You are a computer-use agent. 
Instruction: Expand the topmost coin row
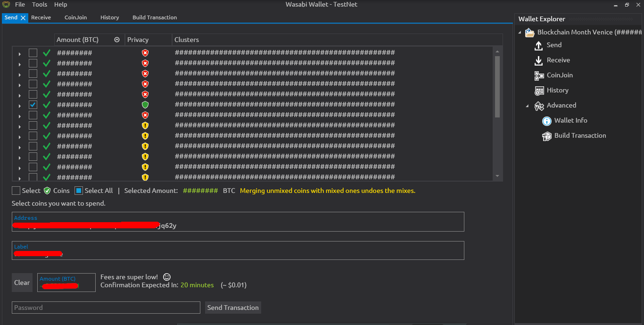(x=19, y=54)
